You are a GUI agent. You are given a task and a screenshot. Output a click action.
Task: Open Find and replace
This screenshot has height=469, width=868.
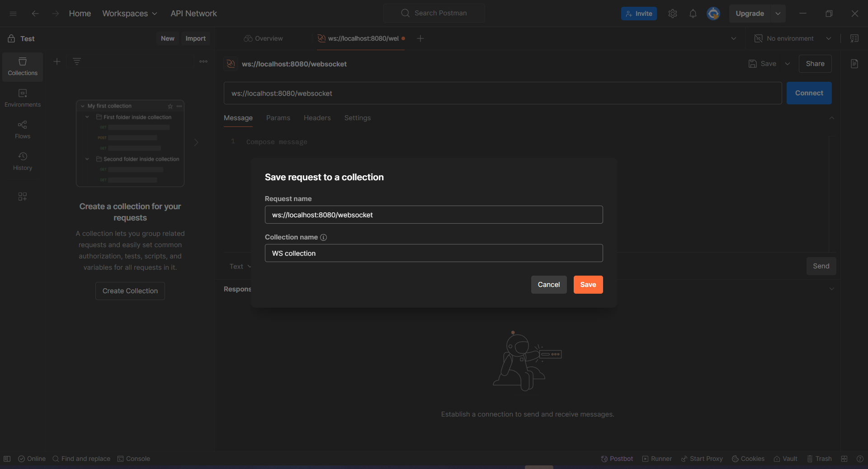point(81,459)
